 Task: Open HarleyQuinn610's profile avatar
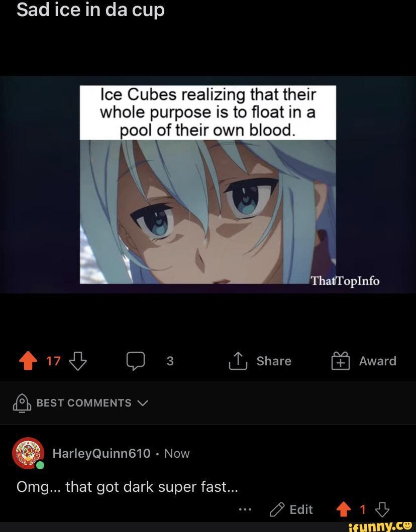pos(28,453)
